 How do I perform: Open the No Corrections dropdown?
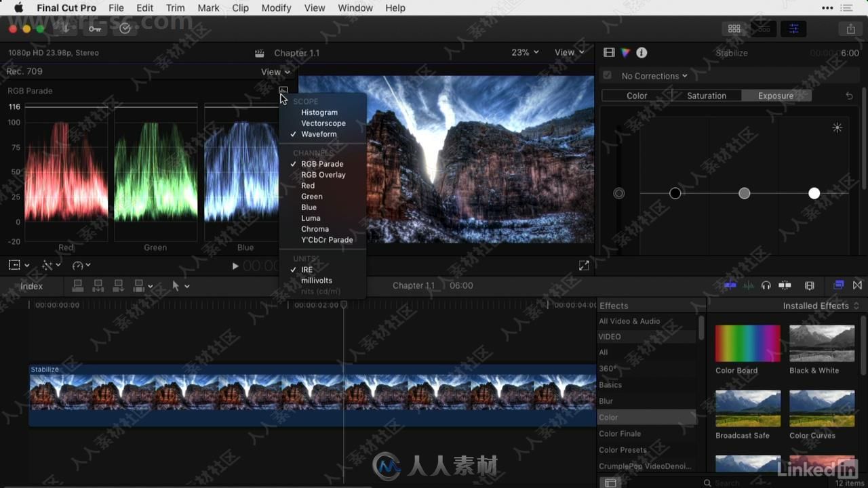(x=654, y=76)
